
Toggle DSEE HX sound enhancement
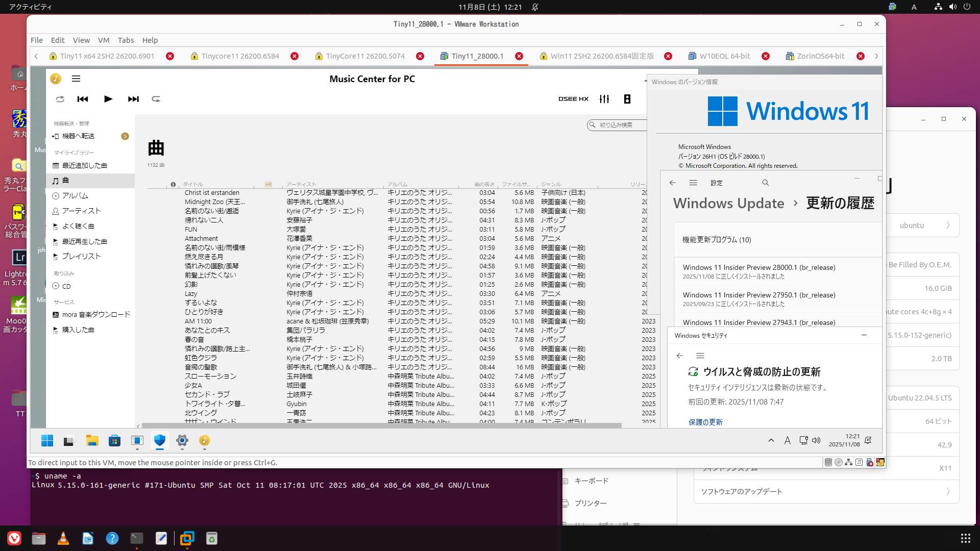click(x=573, y=99)
